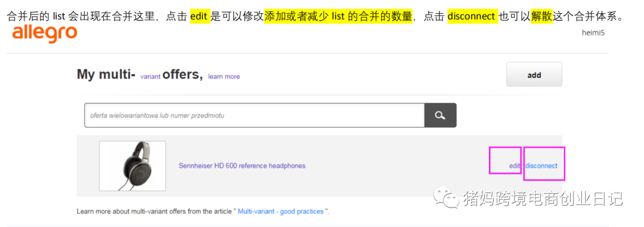
Task: Click disconnect for the Sennheiser offer
Action: click(541, 166)
